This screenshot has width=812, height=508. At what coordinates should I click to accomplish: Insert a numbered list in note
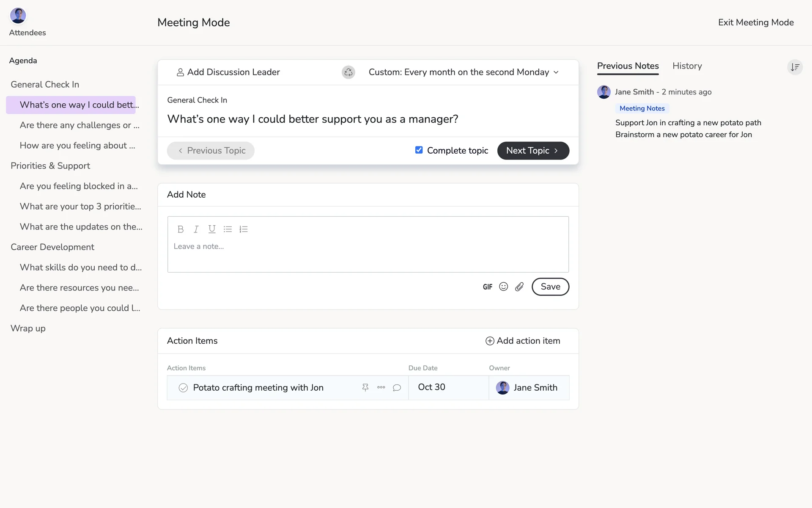[x=243, y=229]
